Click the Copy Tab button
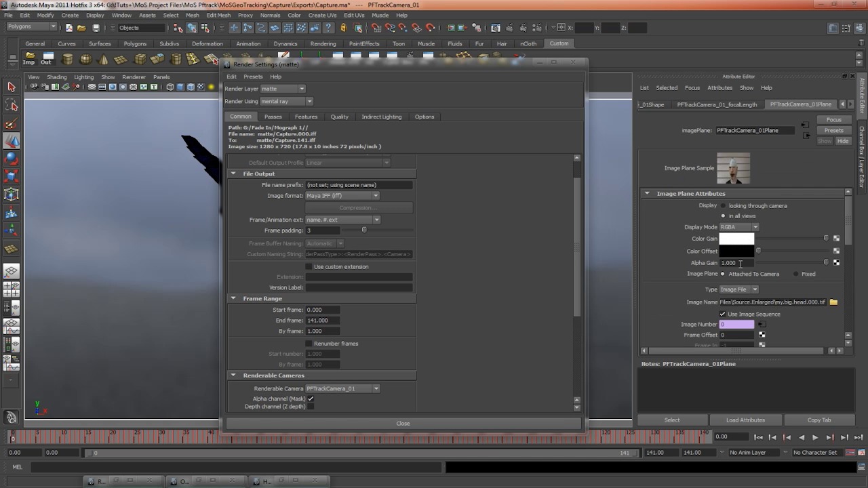This screenshot has width=868, height=488. (819, 420)
